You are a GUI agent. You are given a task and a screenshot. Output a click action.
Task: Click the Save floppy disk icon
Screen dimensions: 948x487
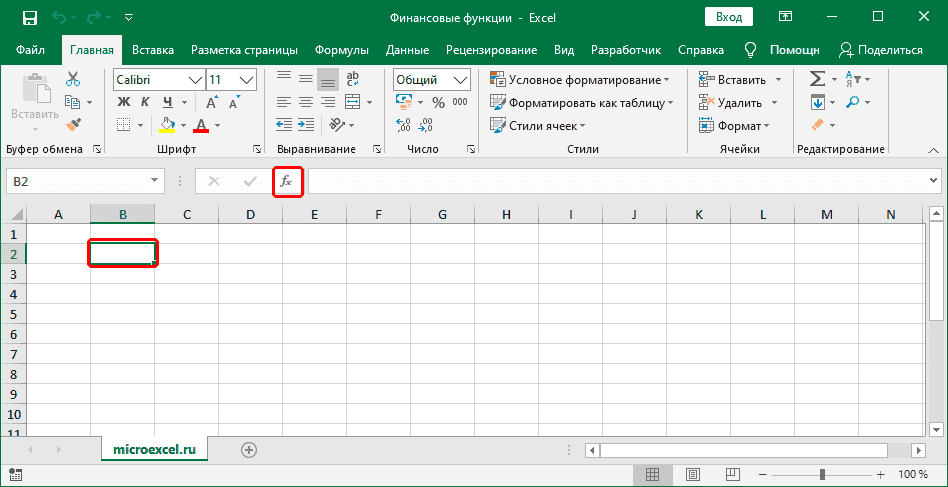coord(29,17)
